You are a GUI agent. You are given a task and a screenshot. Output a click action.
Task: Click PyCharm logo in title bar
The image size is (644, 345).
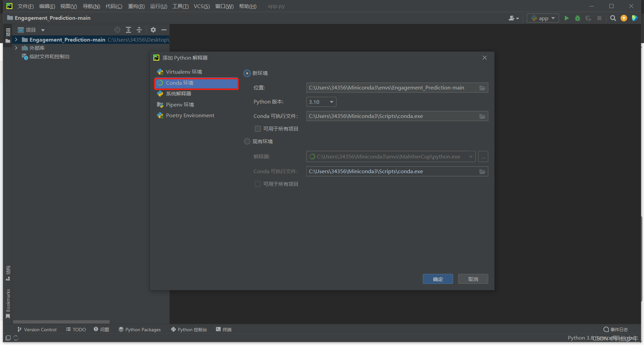tap(9, 6)
